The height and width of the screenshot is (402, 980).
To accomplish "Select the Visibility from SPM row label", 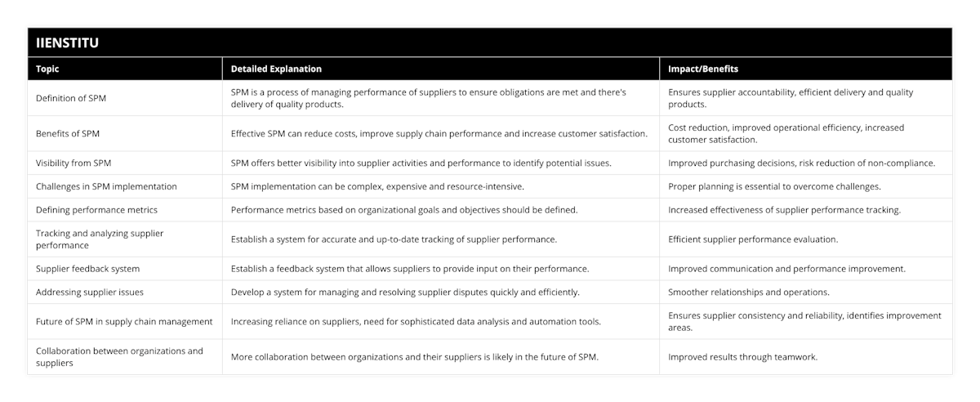I will (74, 163).
